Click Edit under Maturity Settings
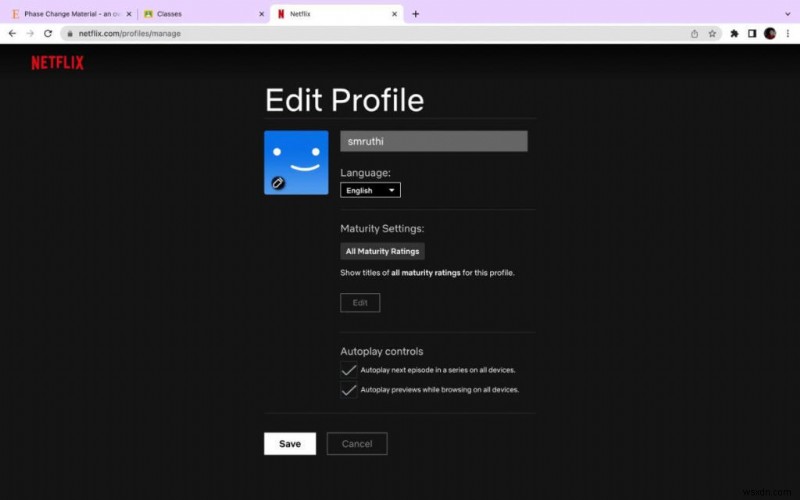The image size is (800, 500). click(360, 303)
